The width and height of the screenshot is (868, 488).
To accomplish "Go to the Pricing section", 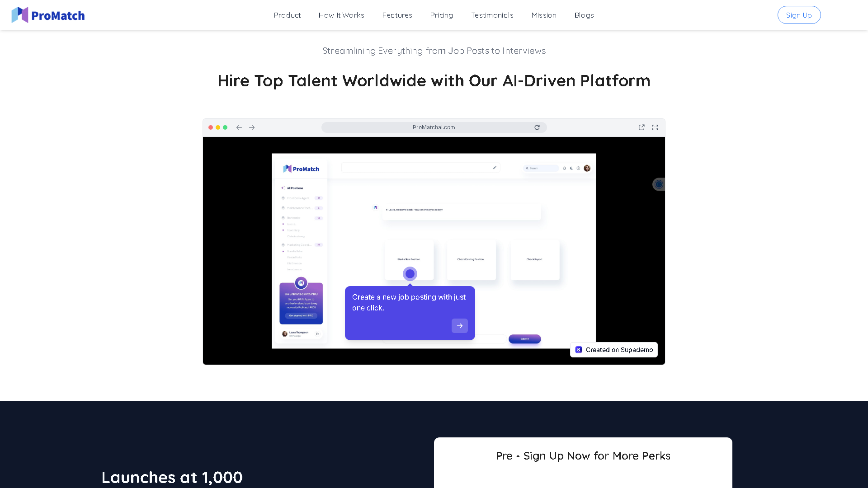I will (441, 15).
